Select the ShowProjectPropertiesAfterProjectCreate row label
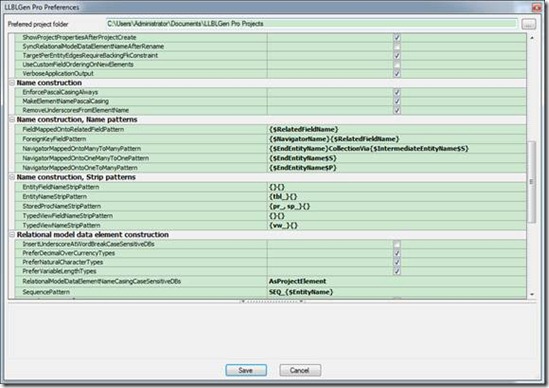 79,37
